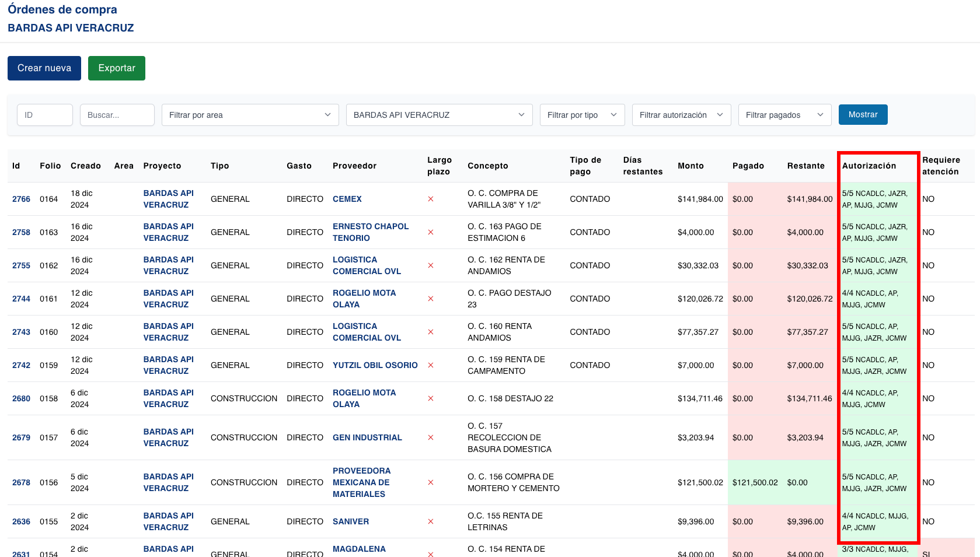Open the CEMEX provider link

click(347, 199)
